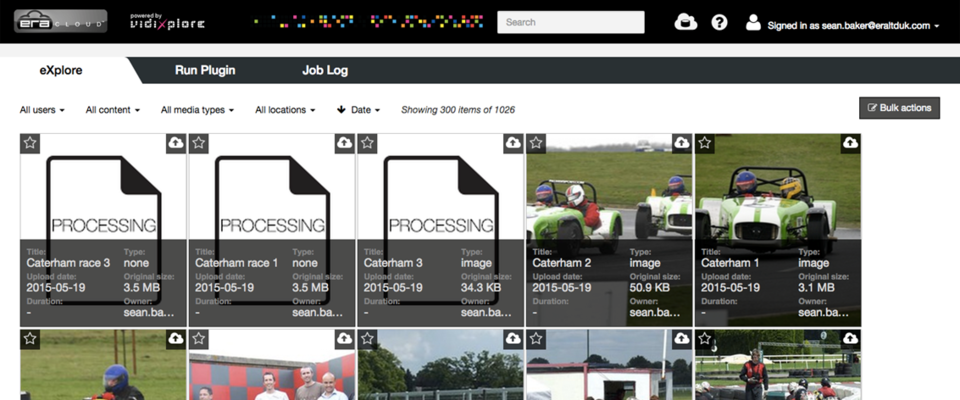Click the 'Caterham 1' title text
The image size is (960, 400).
point(730,263)
